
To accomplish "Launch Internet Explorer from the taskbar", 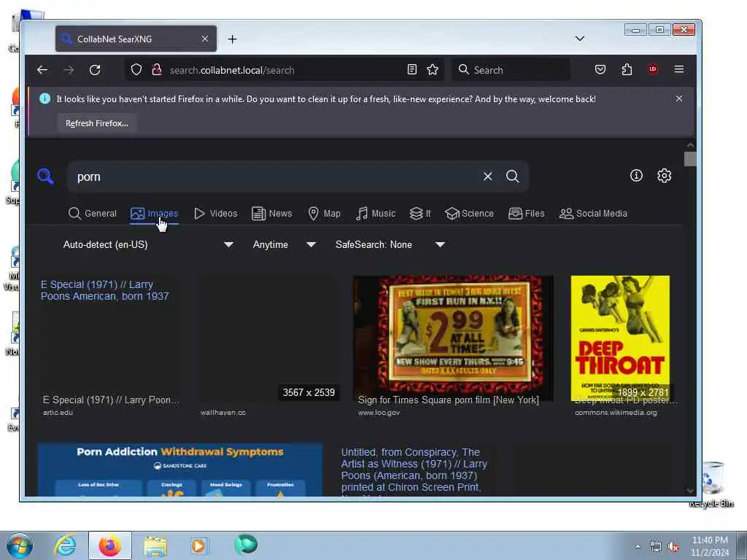I will [x=64, y=545].
